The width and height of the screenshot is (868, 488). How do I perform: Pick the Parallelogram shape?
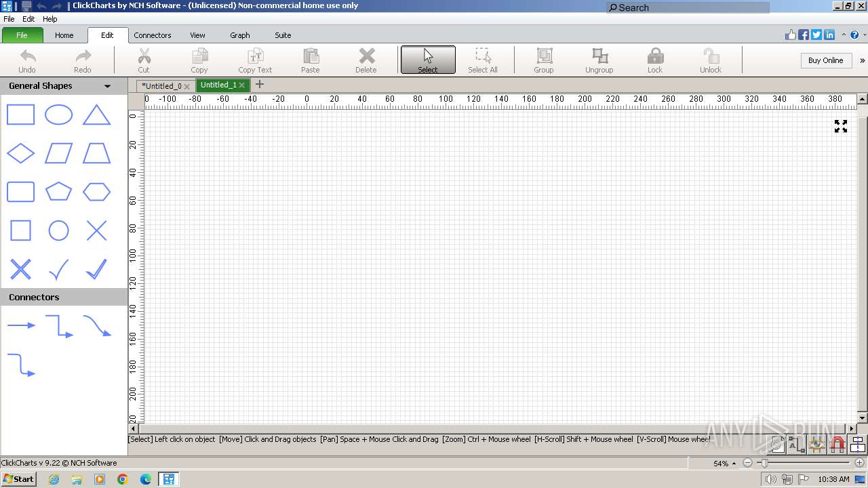click(x=58, y=154)
